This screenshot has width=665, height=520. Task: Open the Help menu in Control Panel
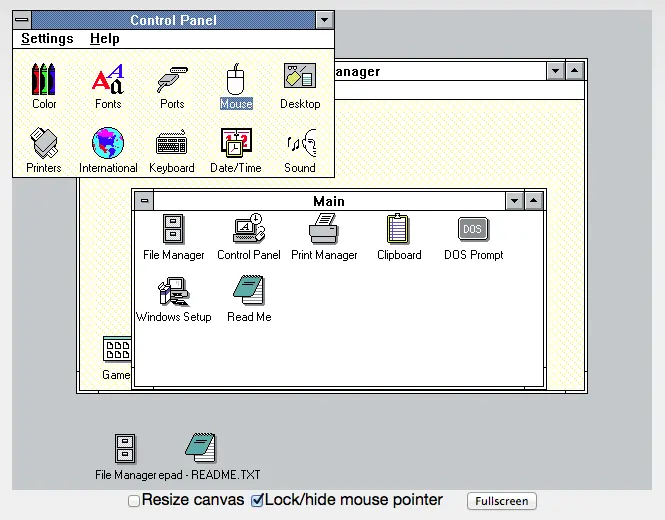click(x=104, y=39)
